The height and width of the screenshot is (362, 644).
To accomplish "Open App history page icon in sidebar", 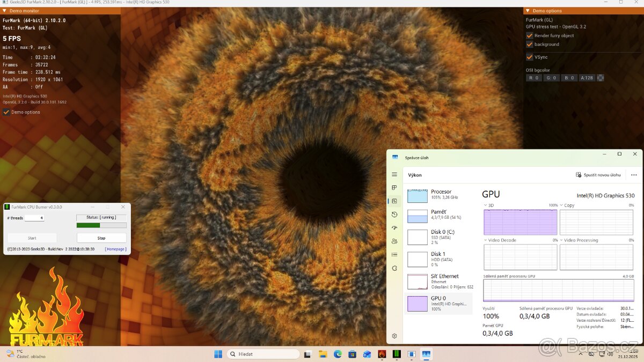I will (394, 215).
